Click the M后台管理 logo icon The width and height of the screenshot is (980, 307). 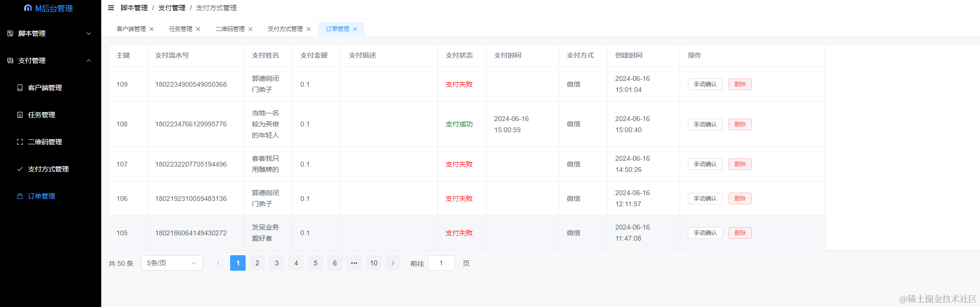(x=28, y=8)
